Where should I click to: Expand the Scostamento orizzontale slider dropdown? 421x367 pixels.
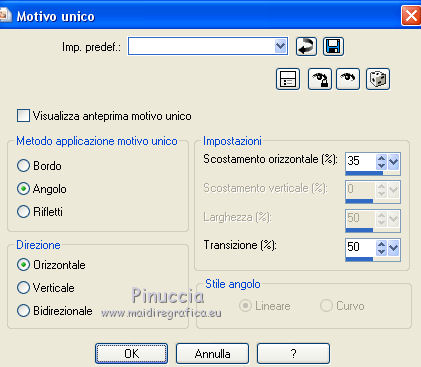(x=394, y=162)
